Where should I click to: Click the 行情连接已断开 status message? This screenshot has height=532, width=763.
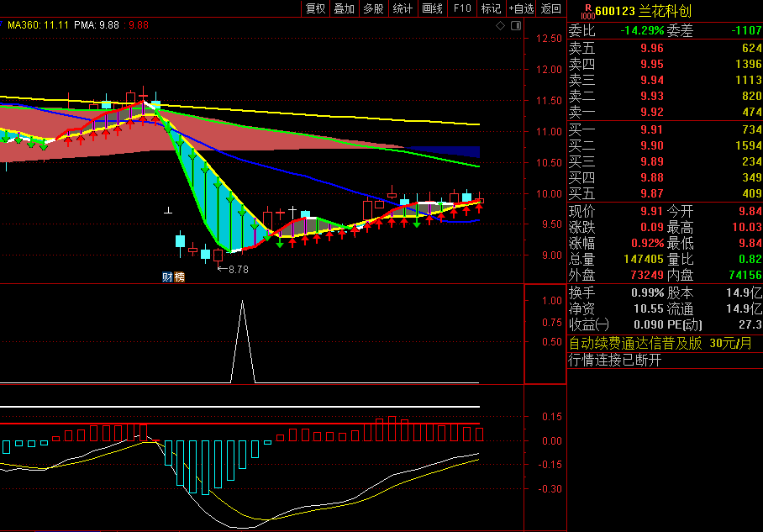pos(615,361)
